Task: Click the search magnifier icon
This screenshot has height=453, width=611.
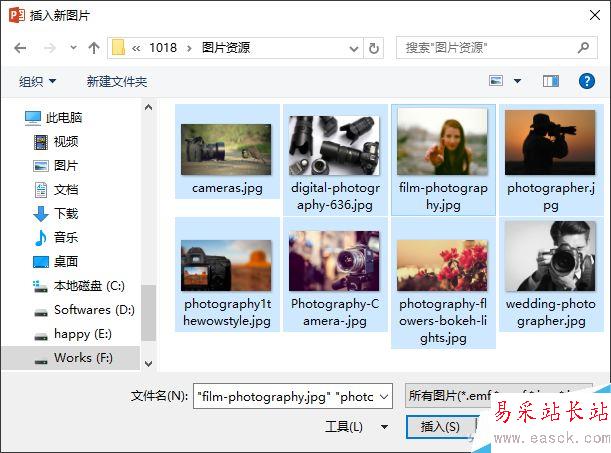Action: pos(582,48)
